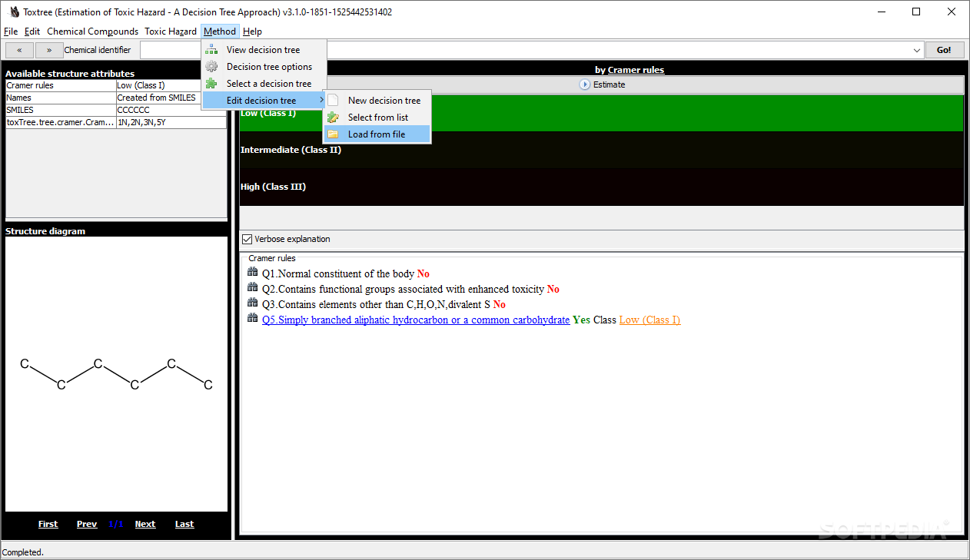Click the Select a decision tree puzzle icon
Image resolution: width=970 pixels, height=560 pixels.
click(211, 84)
